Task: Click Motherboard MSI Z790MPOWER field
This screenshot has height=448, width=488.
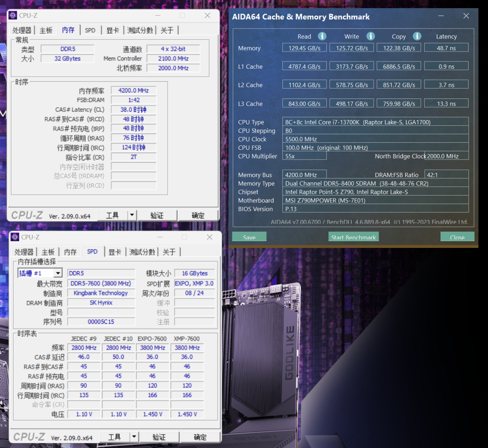Action: [375, 201]
